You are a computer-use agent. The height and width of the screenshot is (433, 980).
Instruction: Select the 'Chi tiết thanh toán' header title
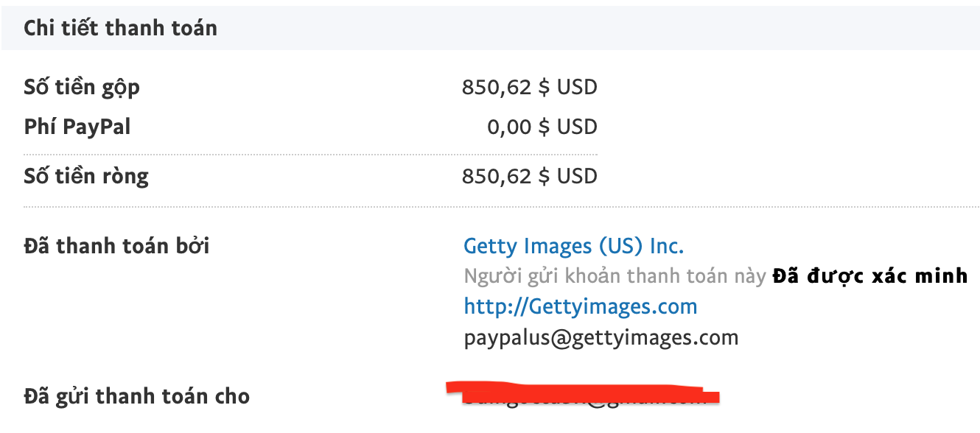pyautogui.click(x=120, y=29)
